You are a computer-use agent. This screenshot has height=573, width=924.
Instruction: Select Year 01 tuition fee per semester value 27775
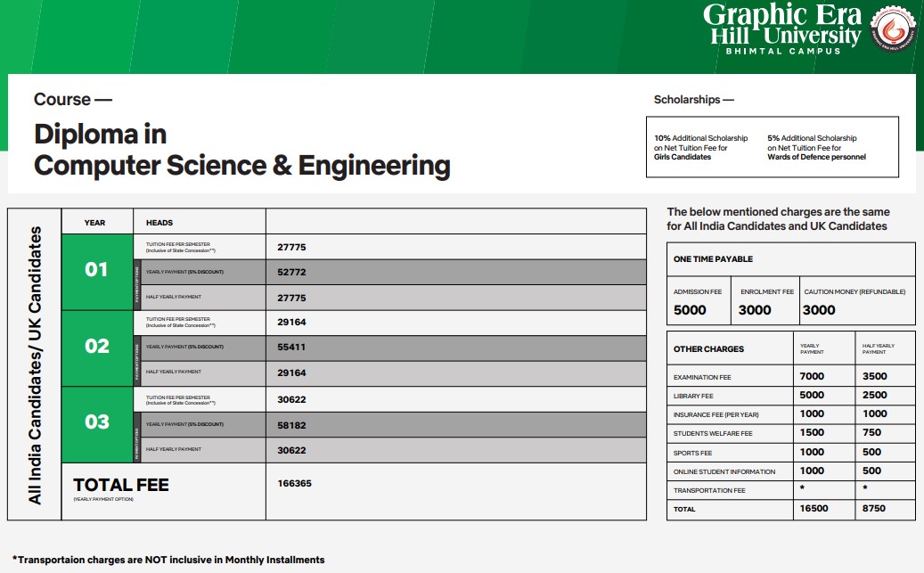click(x=291, y=248)
